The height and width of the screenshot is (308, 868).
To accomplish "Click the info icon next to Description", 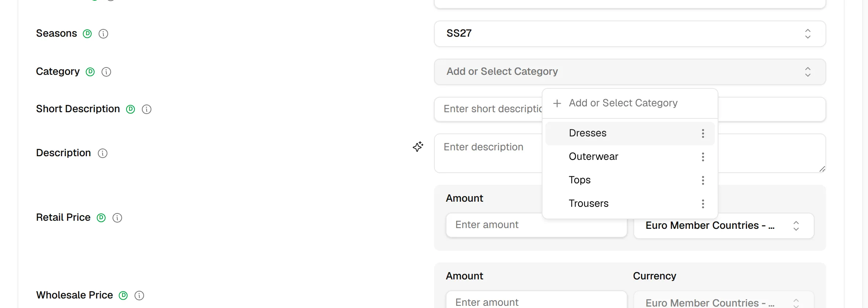I will tap(103, 153).
